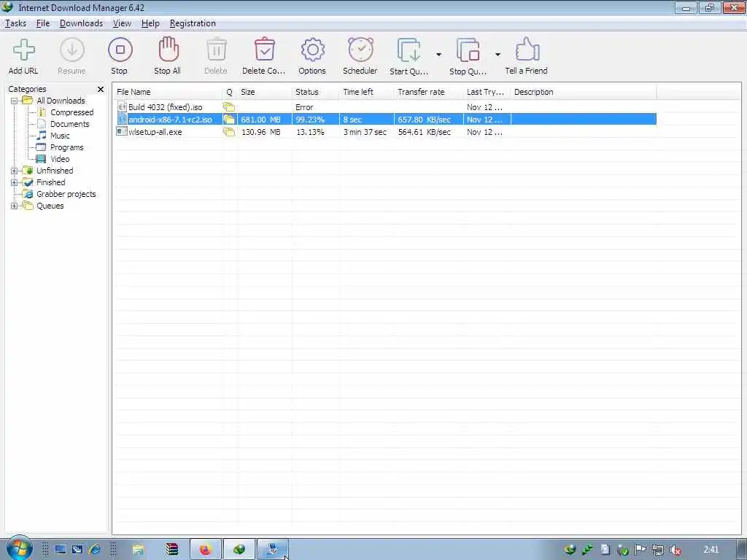Open Internet Explorer quick launch icon

[x=94, y=550]
